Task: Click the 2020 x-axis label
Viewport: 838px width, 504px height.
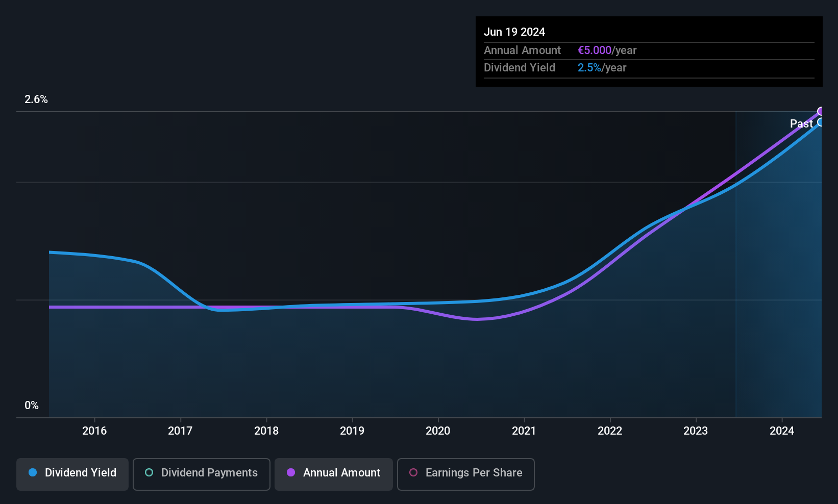Action: click(438, 431)
